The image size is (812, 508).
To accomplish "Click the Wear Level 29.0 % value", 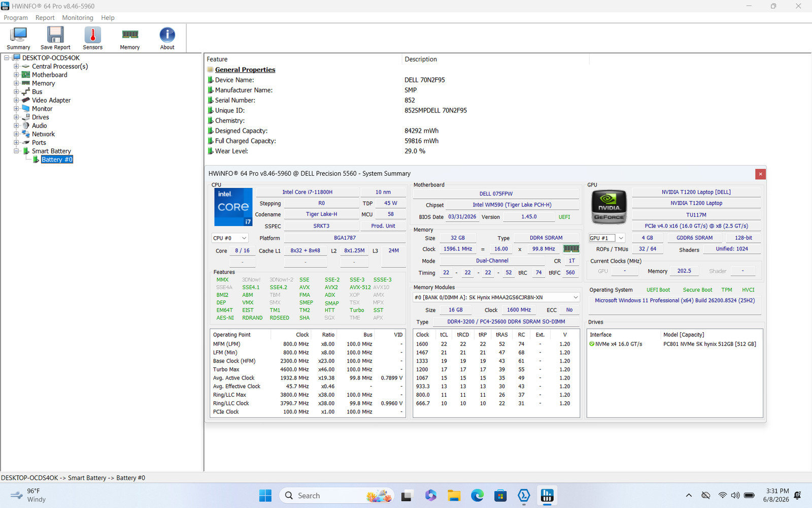I will point(415,151).
